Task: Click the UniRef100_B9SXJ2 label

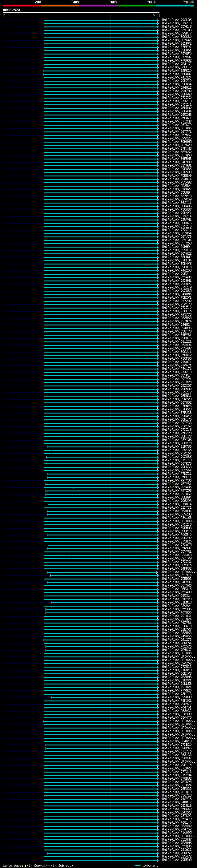Action: pos(177,250)
